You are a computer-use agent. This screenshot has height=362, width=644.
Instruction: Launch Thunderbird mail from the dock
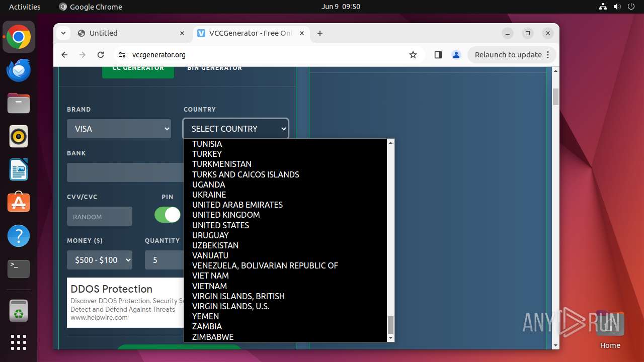pos(19,70)
